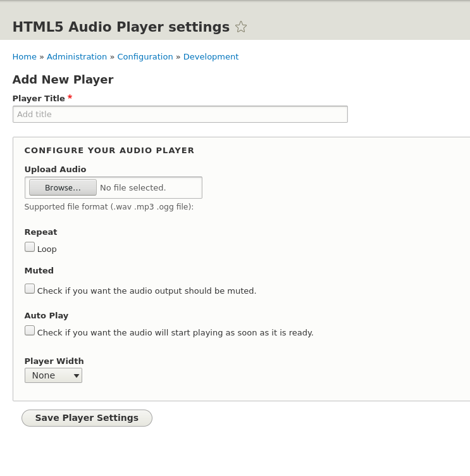Open the Player Width 'None' dropdown
The width and height of the screenshot is (470, 476).
click(53, 375)
